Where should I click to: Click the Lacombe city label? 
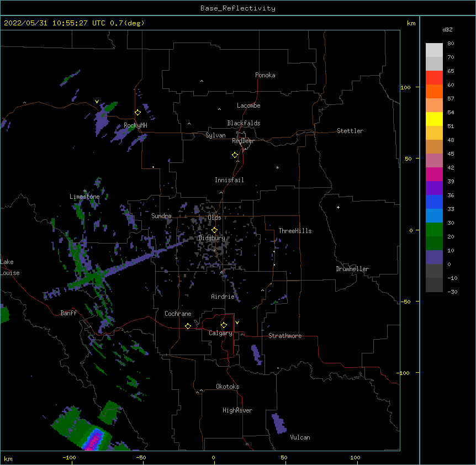[248, 105]
